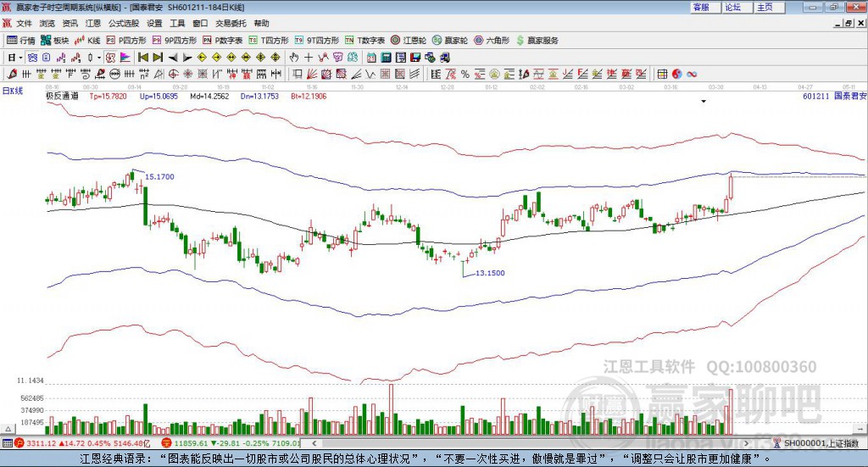Click the scrollbar left arrow

[x=314, y=442]
